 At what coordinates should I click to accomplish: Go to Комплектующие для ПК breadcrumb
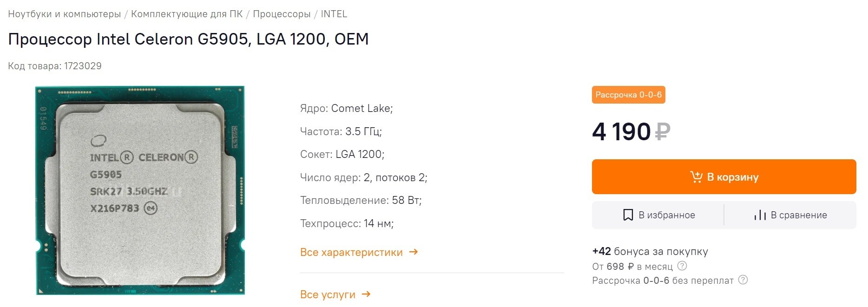[x=187, y=14]
